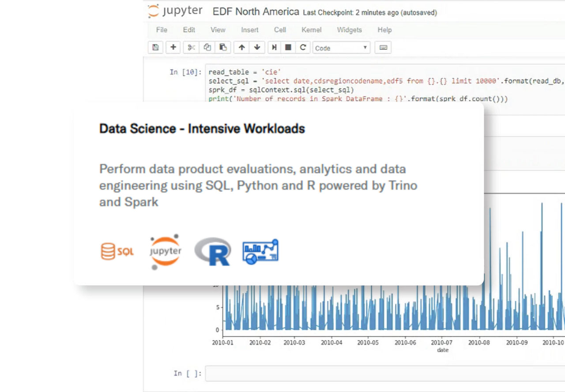The width and height of the screenshot is (565, 392).
Task: Open the command palette keyboard icon
Action: (x=383, y=48)
